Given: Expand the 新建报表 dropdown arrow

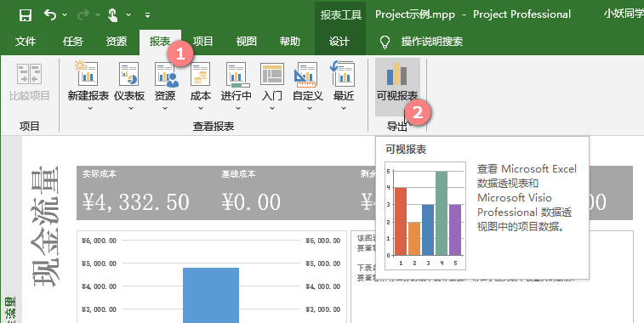Looking at the screenshot, I should pyautogui.click(x=90, y=108).
